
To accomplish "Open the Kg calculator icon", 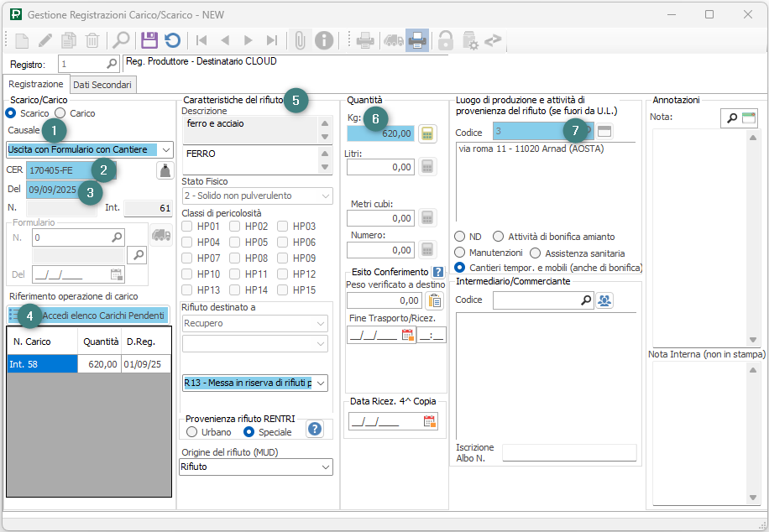I will [428, 133].
